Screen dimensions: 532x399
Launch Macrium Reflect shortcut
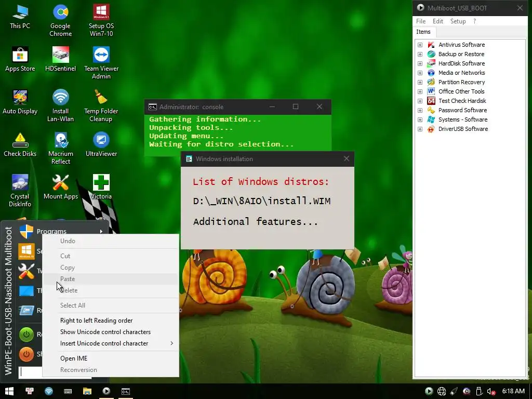[x=60, y=149]
